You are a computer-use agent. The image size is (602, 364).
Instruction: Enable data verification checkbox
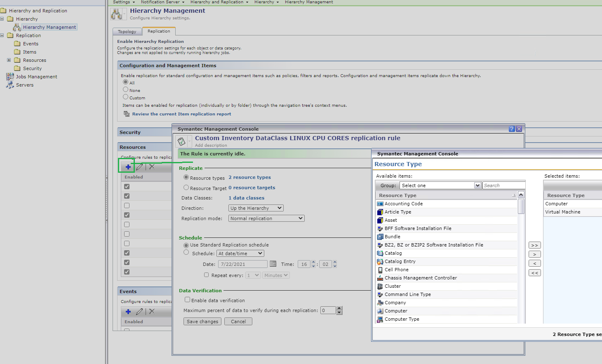click(x=188, y=300)
